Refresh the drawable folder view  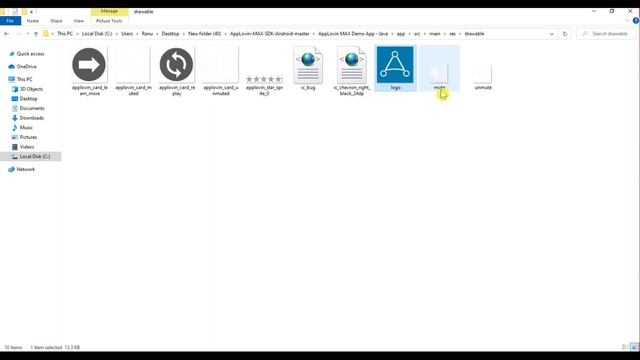click(565, 34)
